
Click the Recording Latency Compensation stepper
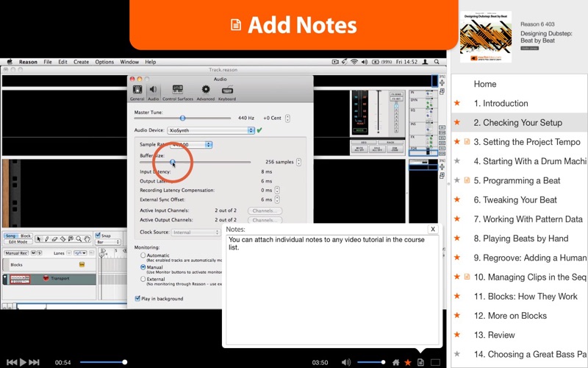tap(277, 190)
